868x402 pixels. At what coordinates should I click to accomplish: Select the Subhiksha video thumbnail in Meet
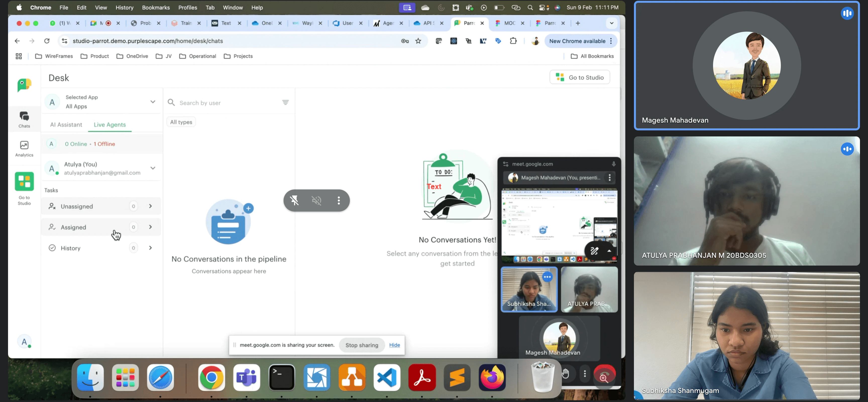tap(529, 289)
